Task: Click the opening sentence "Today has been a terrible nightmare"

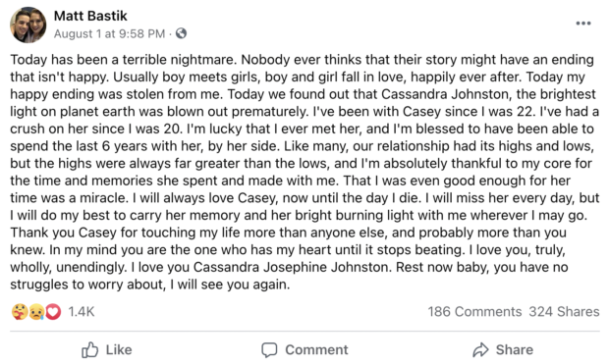Action: tap(123, 60)
